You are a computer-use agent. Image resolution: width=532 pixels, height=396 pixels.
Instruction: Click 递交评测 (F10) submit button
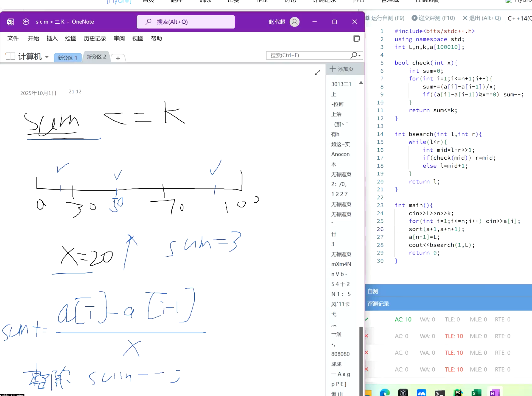tap(433, 18)
